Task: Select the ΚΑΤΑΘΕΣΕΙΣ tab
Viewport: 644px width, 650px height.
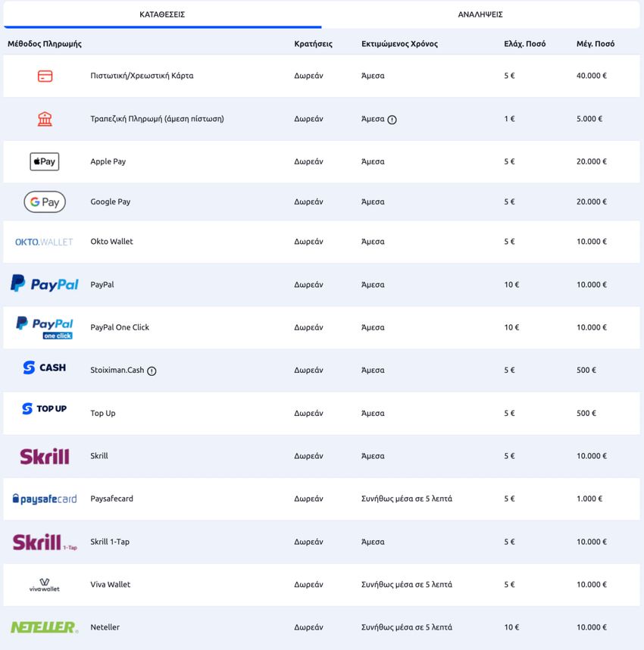Action: pos(162,14)
